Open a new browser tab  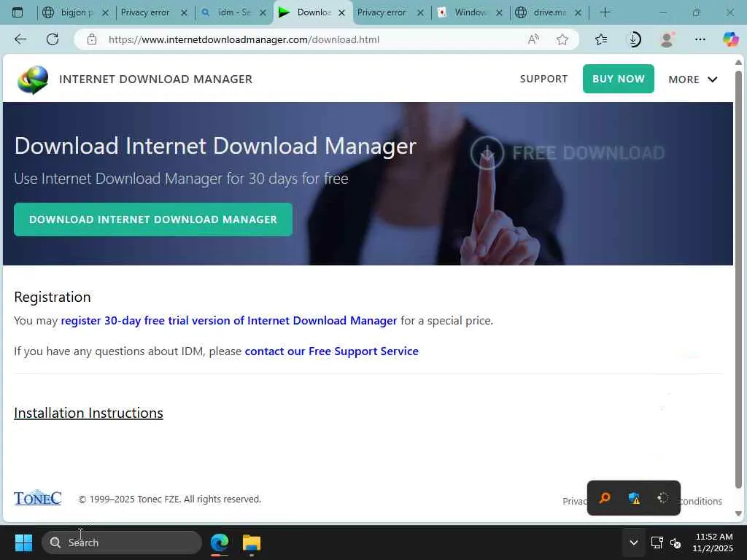coord(605,12)
